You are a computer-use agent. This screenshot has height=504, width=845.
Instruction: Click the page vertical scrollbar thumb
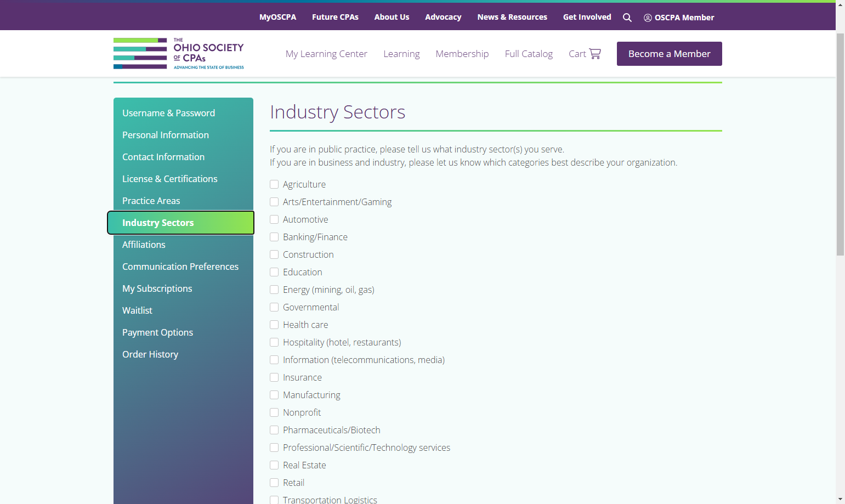coord(840,144)
